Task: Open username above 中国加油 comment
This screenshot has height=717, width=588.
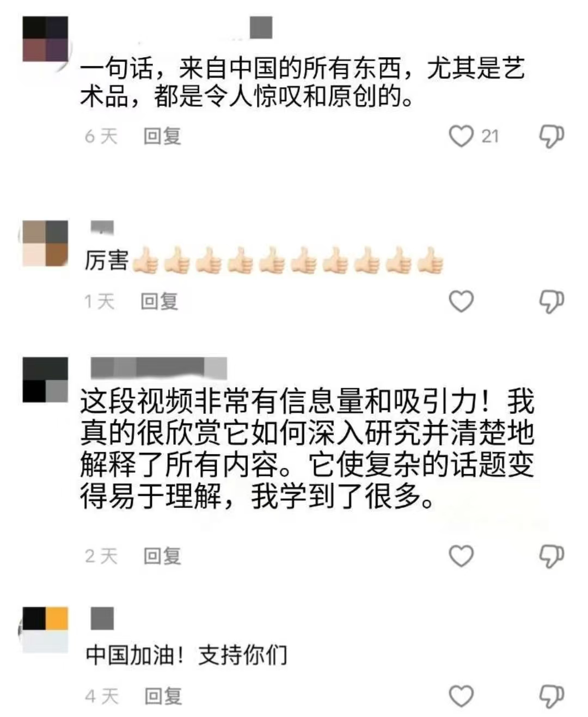Action: pos(102,618)
